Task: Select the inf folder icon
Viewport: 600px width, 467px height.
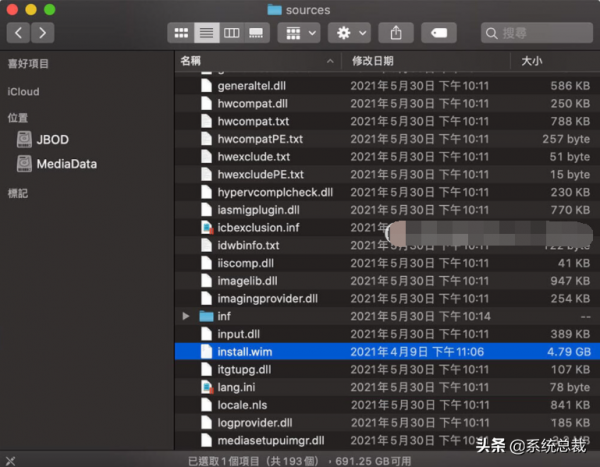Action: pos(206,316)
